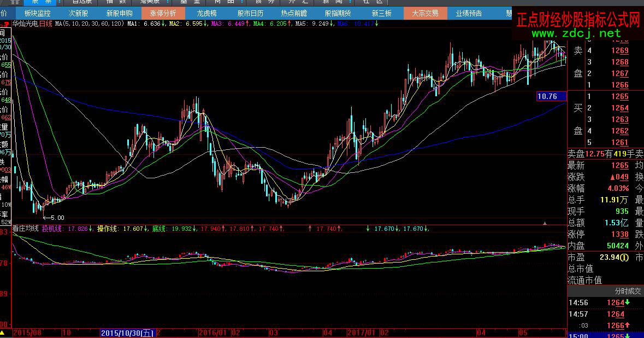
Task: Click the green down arrow in 14:56 trade row
Action: coord(628,302)
